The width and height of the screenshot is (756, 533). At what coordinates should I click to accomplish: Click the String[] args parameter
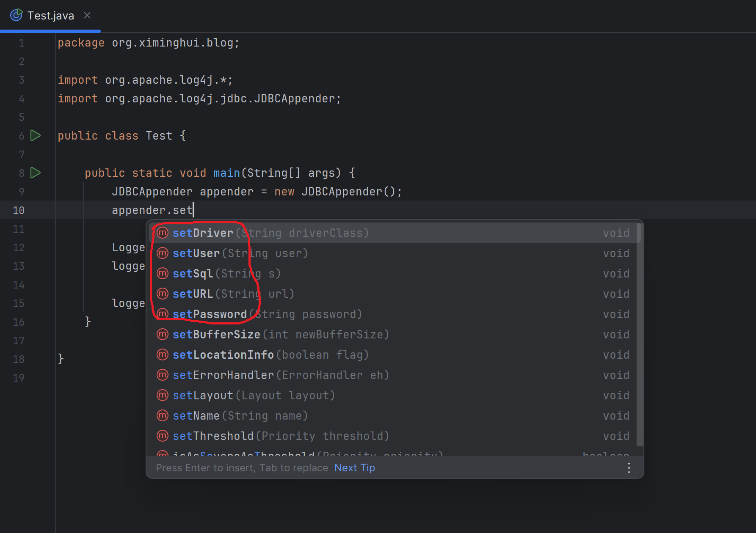tap(291, 173)
